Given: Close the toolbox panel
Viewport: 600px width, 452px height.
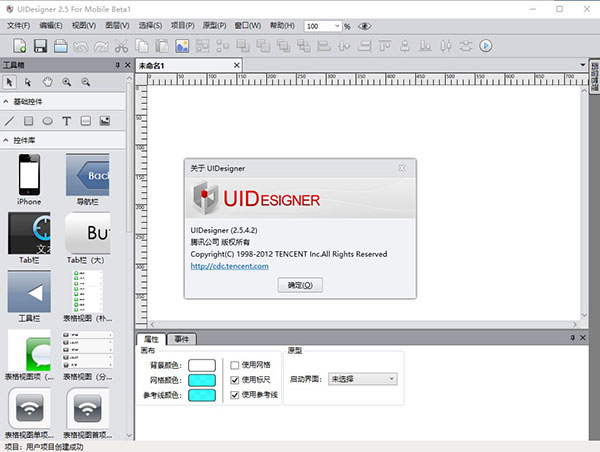Looking at the screenshot, I should tap(128, 65).
